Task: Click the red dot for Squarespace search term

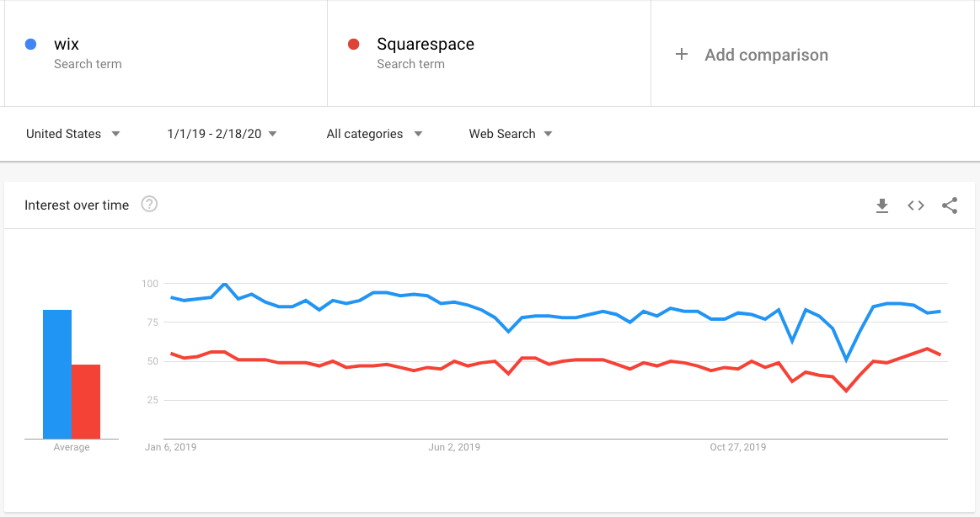Action: [354, 44]
